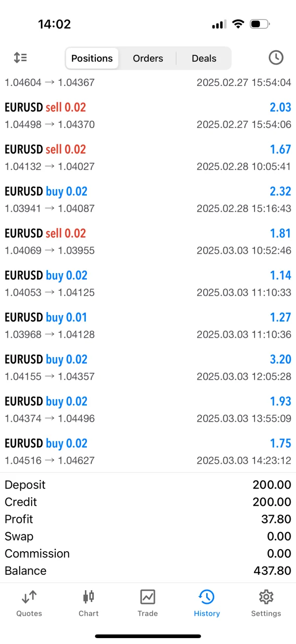Tap the Profit summary row
The height and width of the screenshot is (644, 296).
148,519
